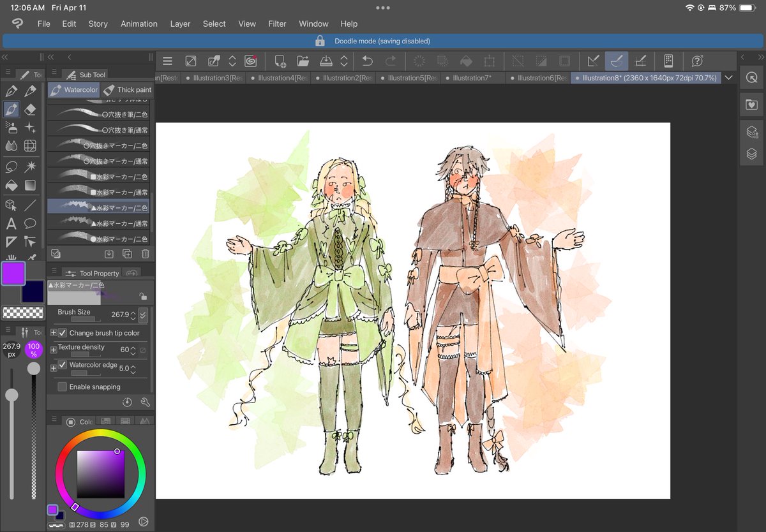The image size is (766, 532).
Task: Expand the Texture density options
Action: click(x=53, y=350)
